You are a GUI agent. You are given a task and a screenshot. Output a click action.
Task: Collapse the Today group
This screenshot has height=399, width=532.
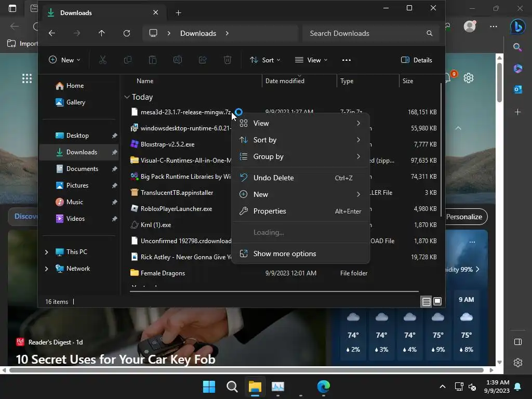tap(127, 97)
